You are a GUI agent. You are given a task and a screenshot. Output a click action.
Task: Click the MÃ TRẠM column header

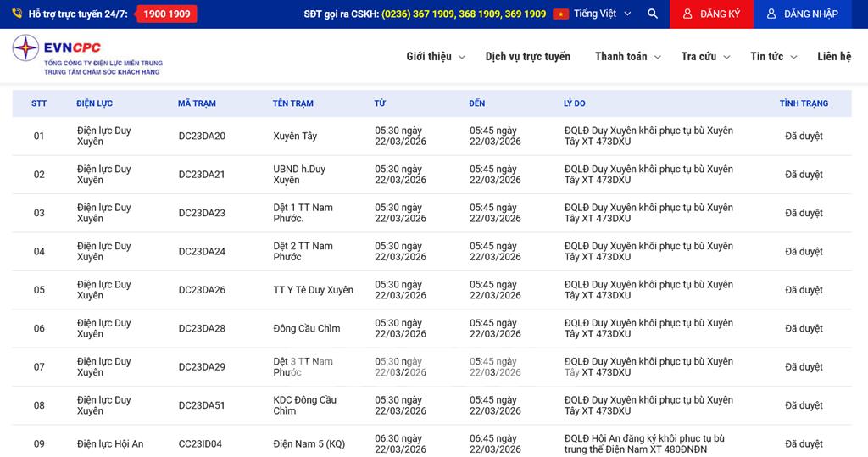click(x=197, y=103)
